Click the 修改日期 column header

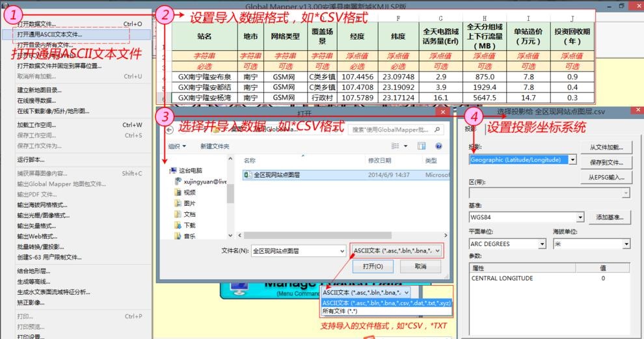pos(379,161)
